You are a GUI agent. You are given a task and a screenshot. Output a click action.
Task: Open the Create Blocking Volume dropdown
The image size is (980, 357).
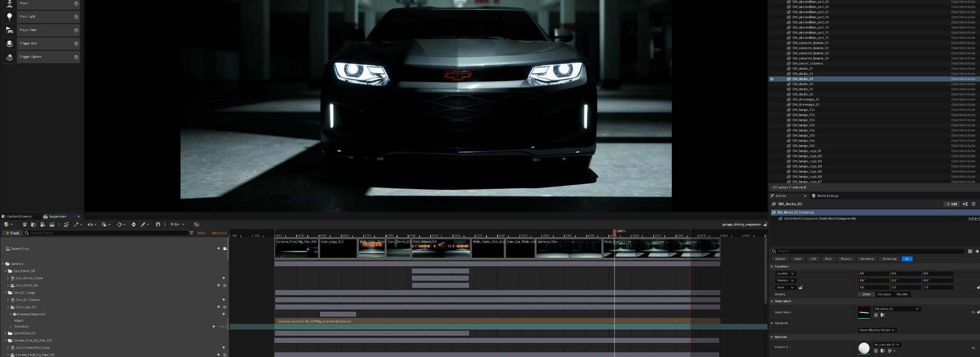pos(877,330)
